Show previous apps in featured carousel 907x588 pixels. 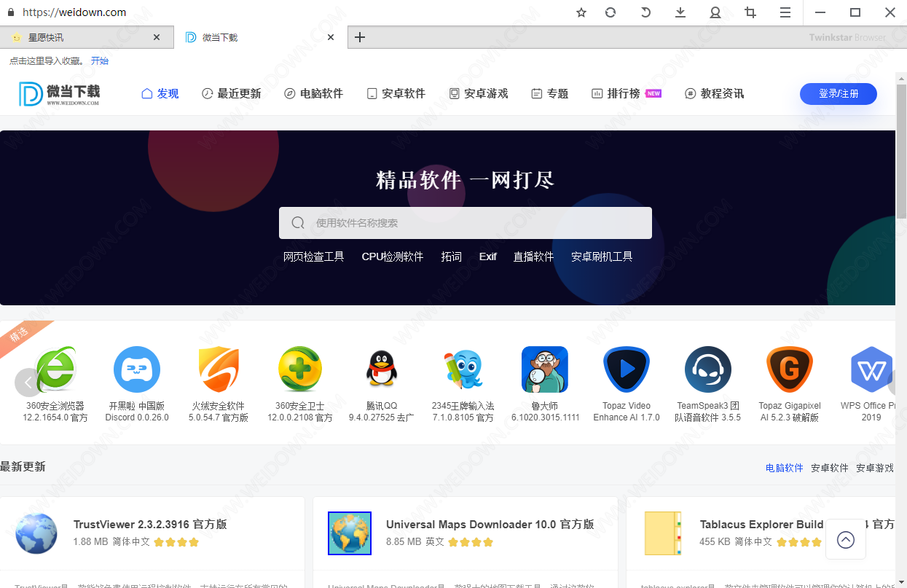(x=28, y=382)
